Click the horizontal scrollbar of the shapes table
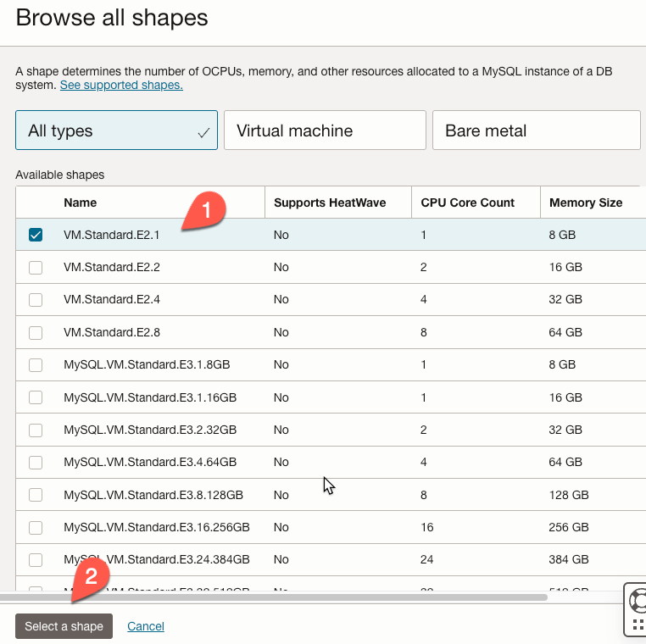Image resolution: width=646 pixels, height=644 pixels. [274, 597]
